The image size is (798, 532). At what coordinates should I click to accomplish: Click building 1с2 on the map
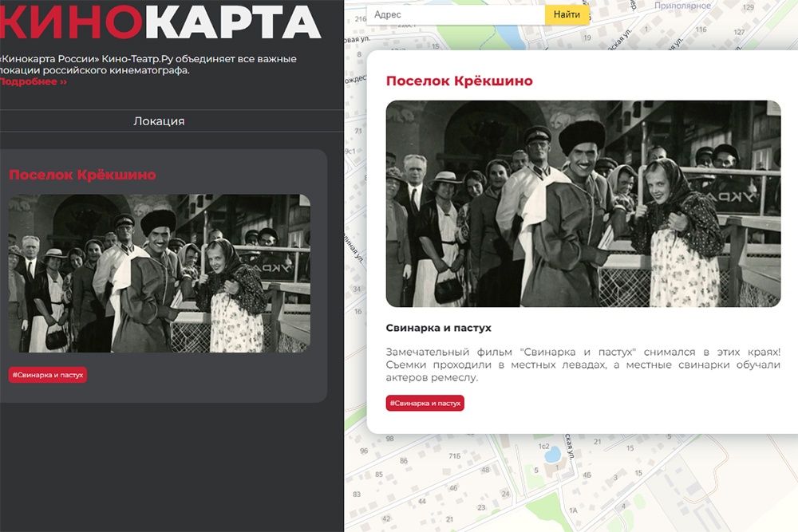tap(544, 445)
